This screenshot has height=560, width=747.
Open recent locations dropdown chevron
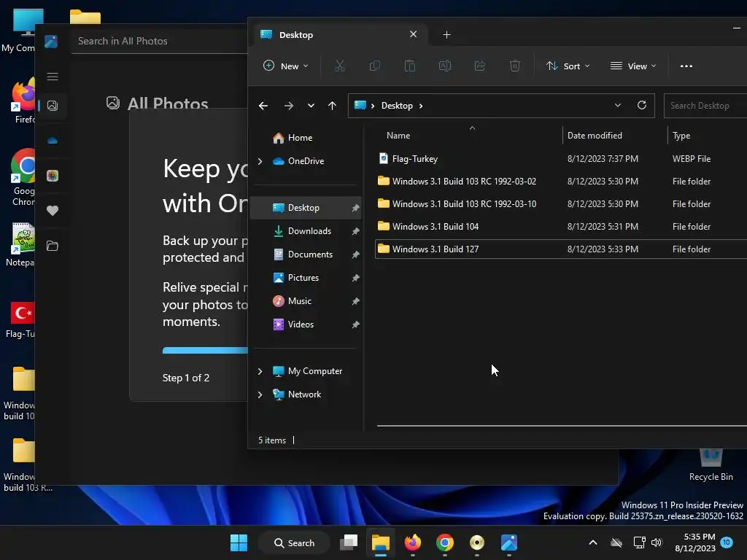[311, 106]
